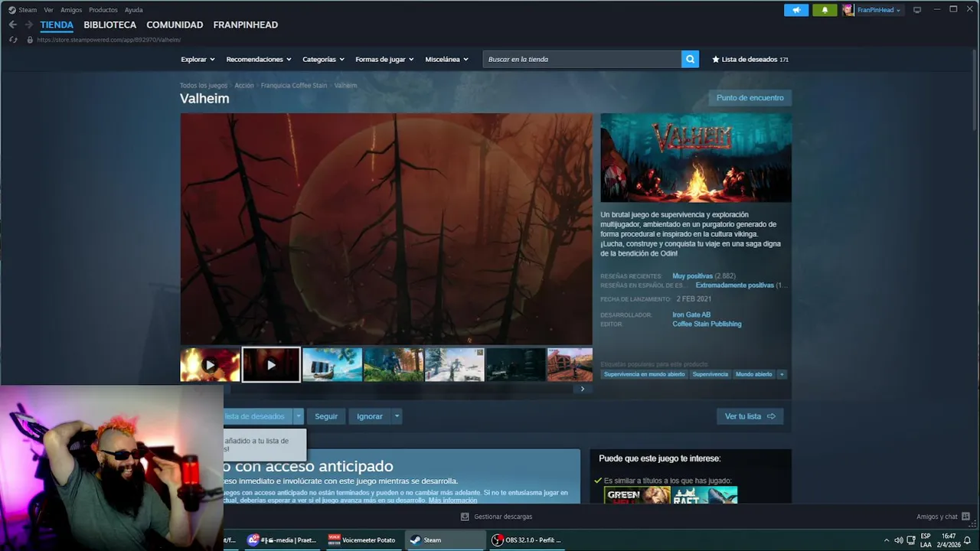Expand the Explorar dropdown
This screenshot has width=980, height=551.
click(198, 59)
